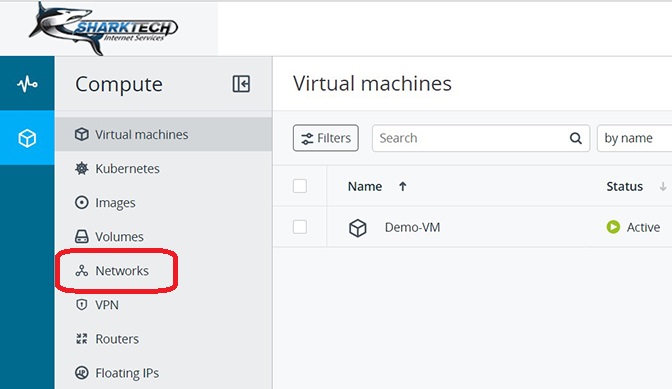672x389 pixels.
Task: Click the Volumes drive icon
Action: [x=81, y=236]
